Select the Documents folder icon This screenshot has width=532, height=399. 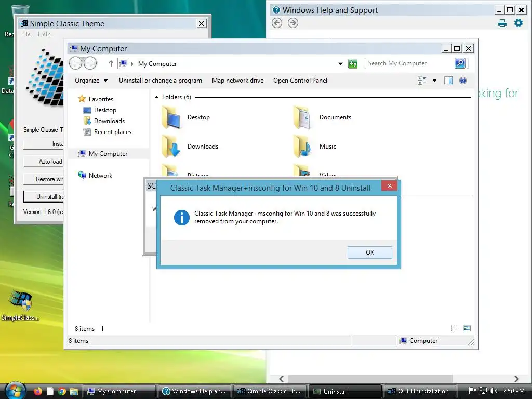pos(302,117)
